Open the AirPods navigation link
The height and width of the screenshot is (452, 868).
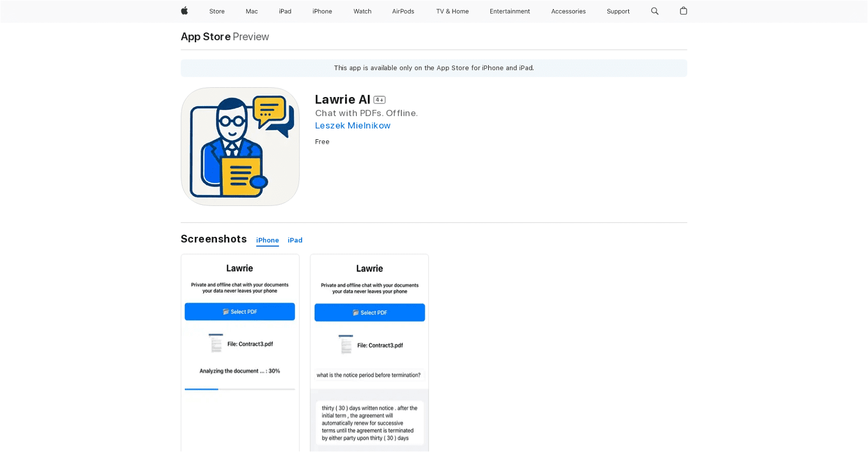403,11
